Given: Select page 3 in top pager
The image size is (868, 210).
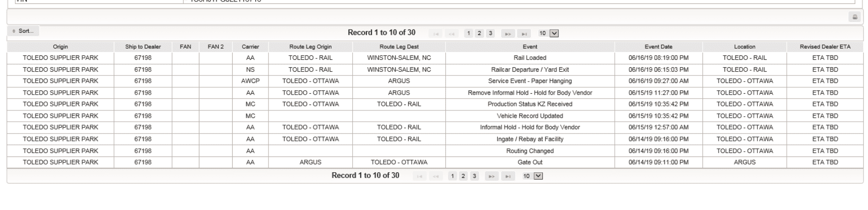Looking at the screenshot, I should (x=490, y=33).
